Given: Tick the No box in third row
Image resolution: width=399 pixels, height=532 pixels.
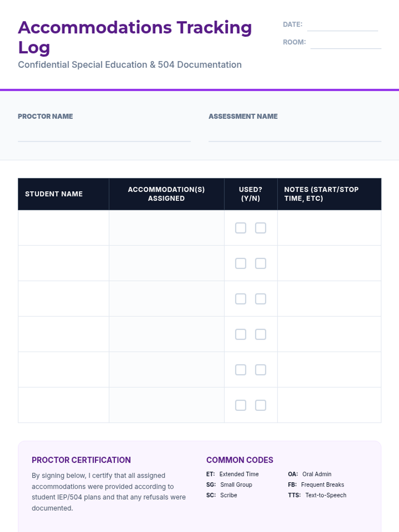Looking at the screenshot, I should point(260,299).
